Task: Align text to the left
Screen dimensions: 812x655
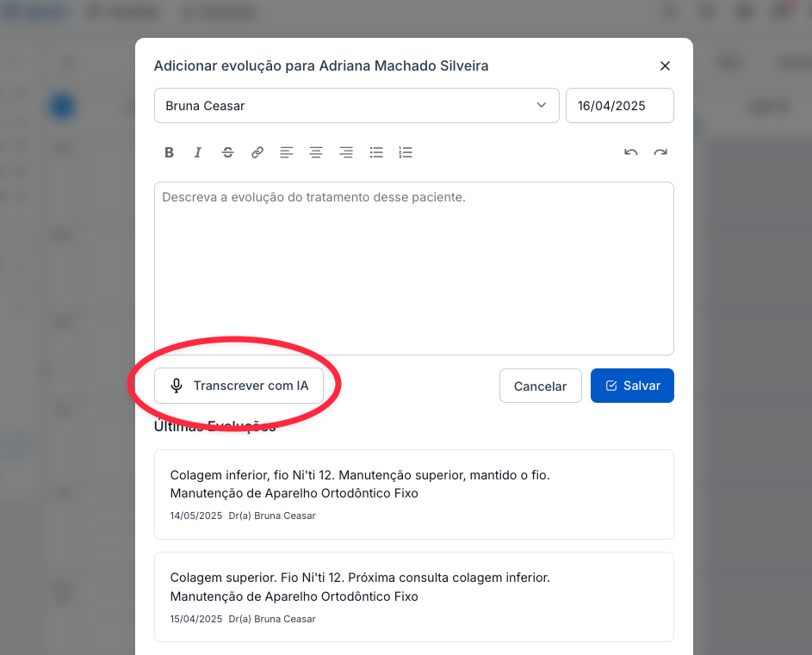Action: tap(287, 152)
